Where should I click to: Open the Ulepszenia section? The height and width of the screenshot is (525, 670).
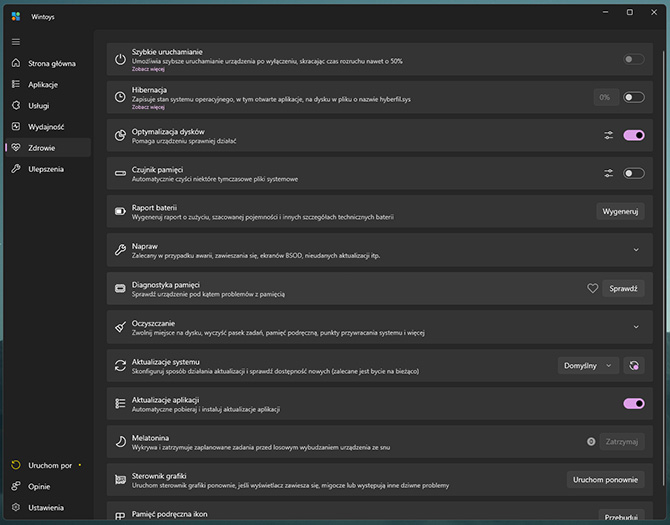click(x=48, y=169)
